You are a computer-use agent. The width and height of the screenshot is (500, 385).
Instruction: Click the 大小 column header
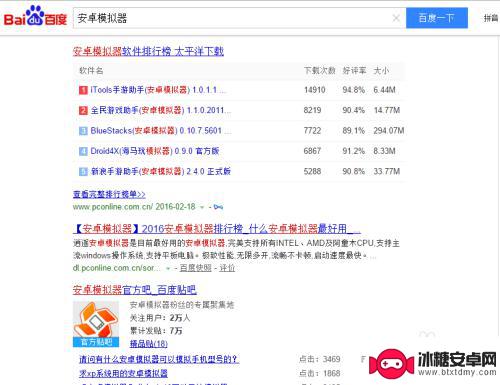[x=381, y=71]
